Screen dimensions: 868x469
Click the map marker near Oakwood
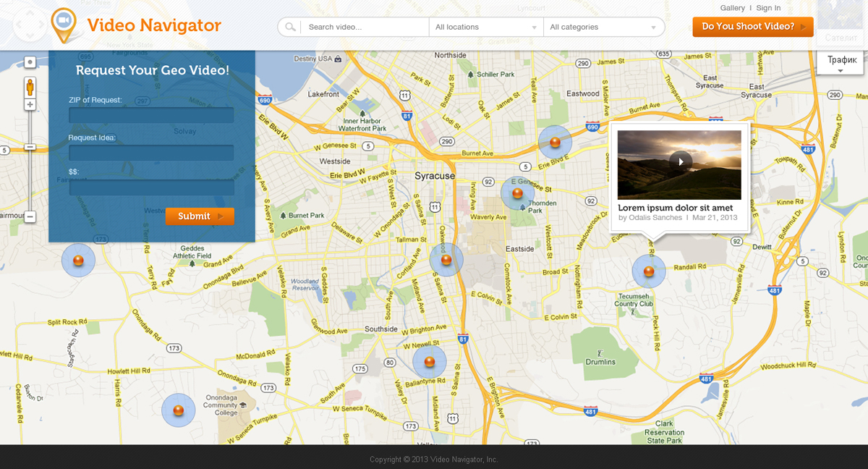click(446, 260)
